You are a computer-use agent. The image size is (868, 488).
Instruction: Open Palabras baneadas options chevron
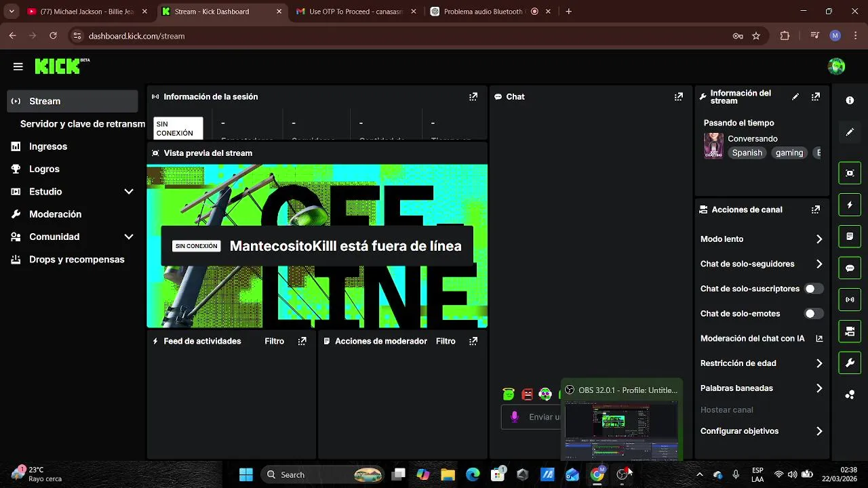pos(819,388)
